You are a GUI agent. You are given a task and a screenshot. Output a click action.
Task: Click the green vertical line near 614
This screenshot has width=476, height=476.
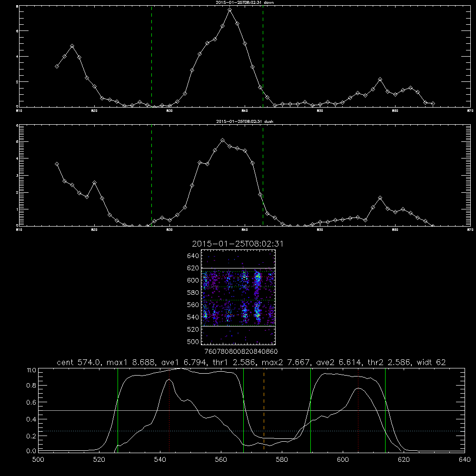pyautogui.click(x=385, y=410)
